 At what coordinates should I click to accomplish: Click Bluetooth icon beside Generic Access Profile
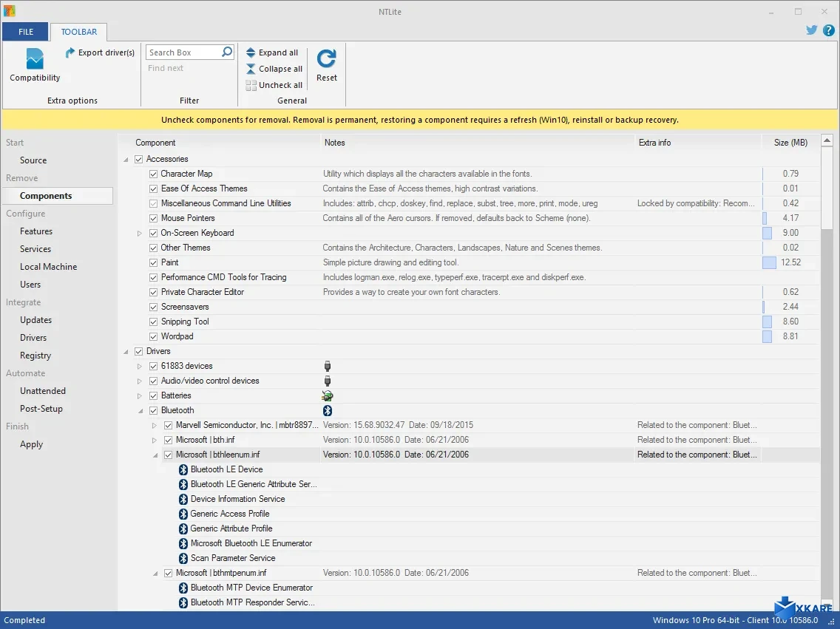pos(183,514)
